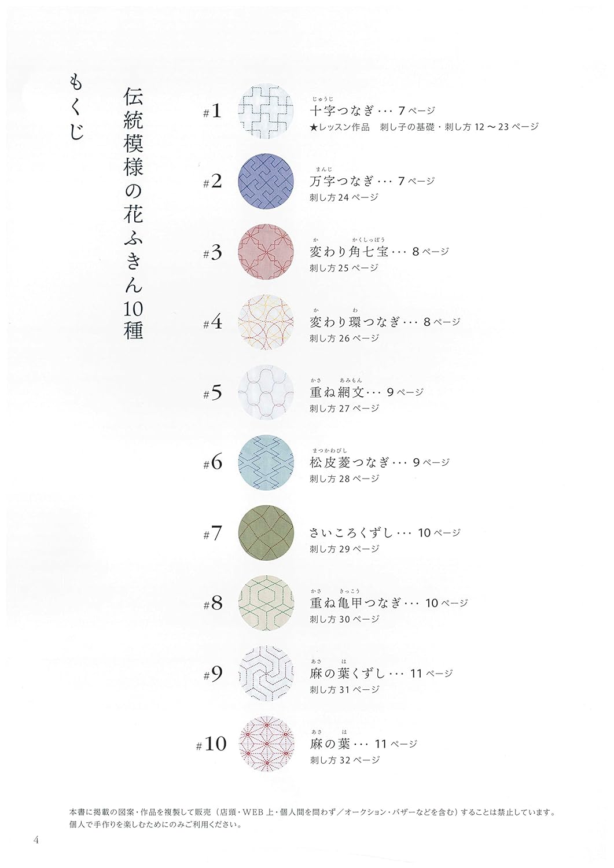Click the 伝統模様の花ふきん10種 vertical title
The height and width of the screenshot is (868, 614).
coord(134,214)
